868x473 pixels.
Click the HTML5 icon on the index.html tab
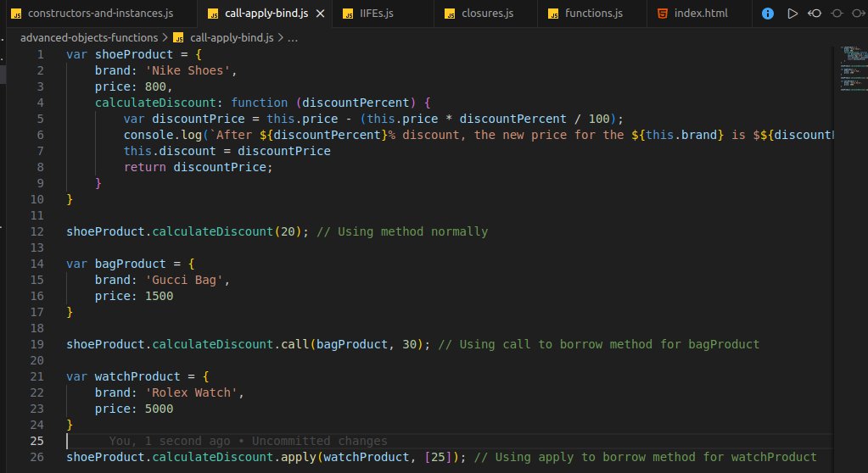point(662,14)
